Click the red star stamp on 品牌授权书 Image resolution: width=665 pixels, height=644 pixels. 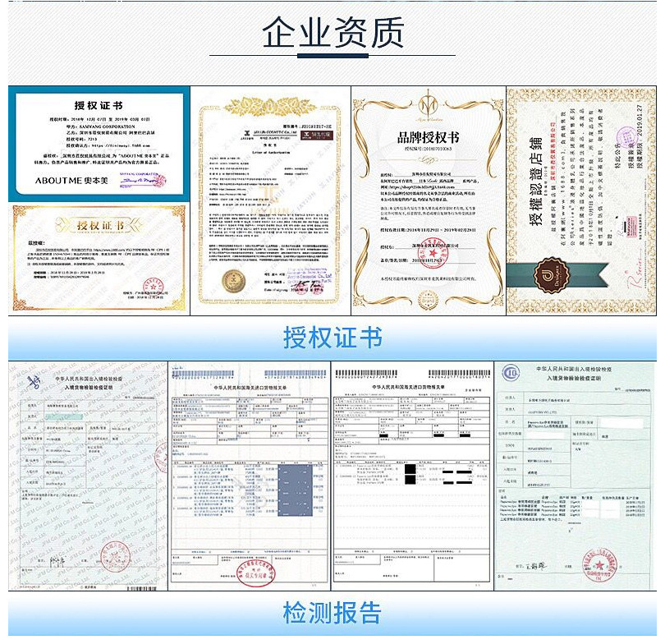(x=433, y=254)
